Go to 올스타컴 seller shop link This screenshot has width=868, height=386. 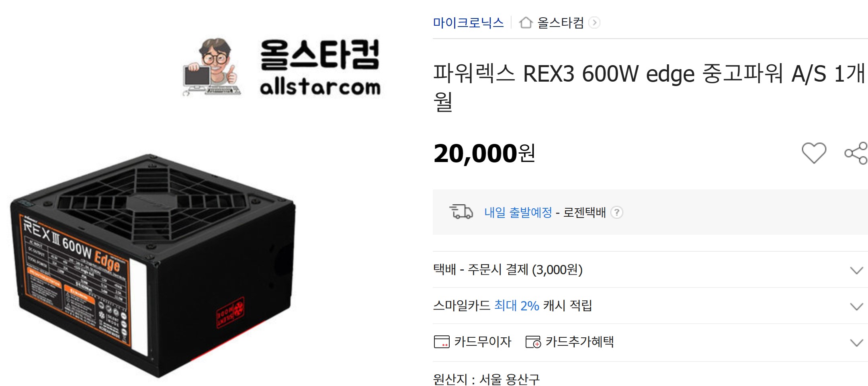561,23
